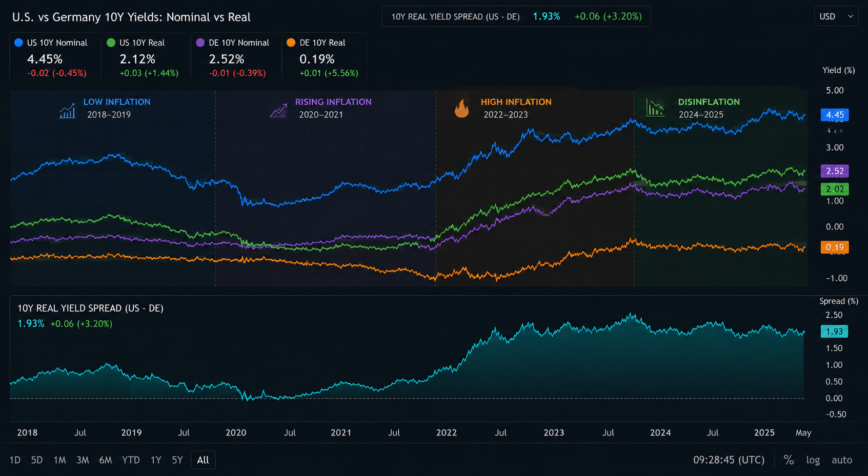Screen dimensions: 868x476
Task: Switch to the 1M time range
Action: [x=59, y=460]
